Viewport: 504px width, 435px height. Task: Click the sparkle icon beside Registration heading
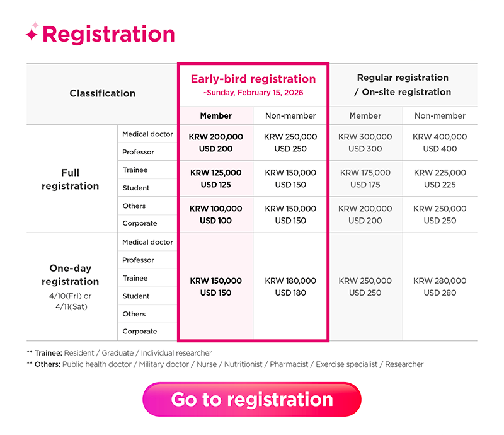(32, 33)
